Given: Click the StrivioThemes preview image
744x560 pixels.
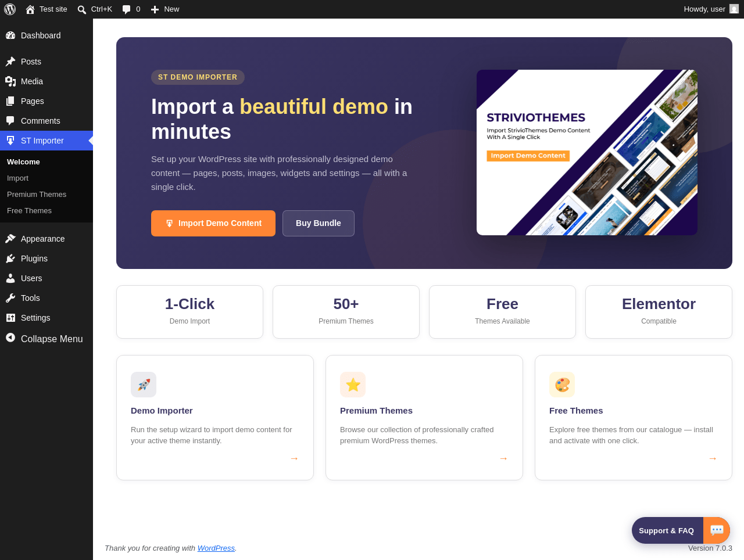Looking at the screenshot, I should [587, 152].
